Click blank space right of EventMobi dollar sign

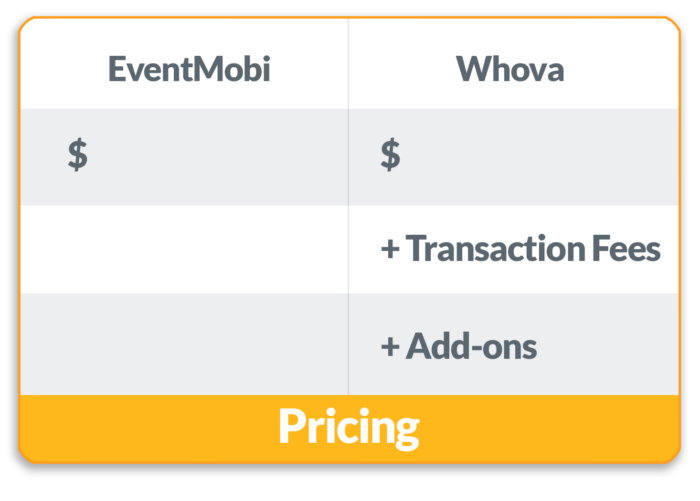point(218,157)
